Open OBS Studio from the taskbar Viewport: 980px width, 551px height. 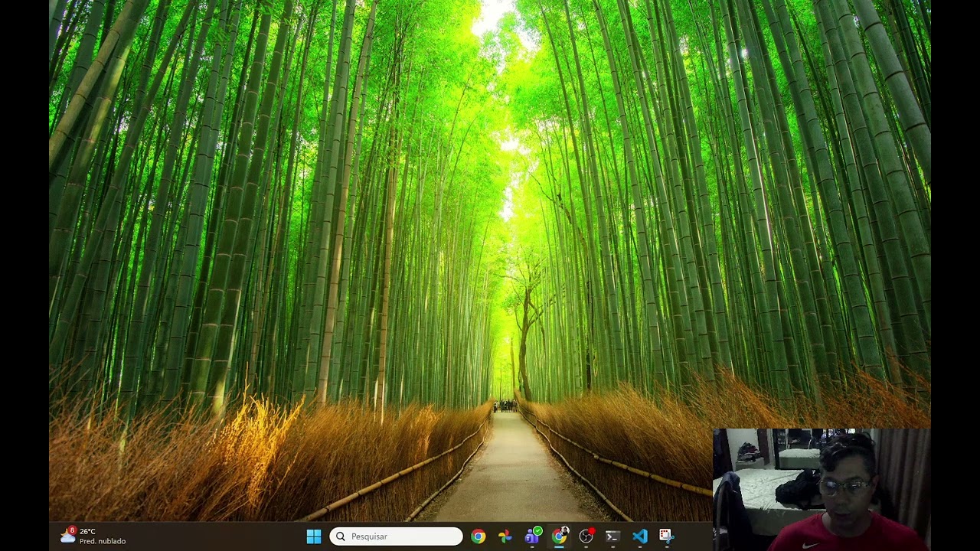(586, 536)
